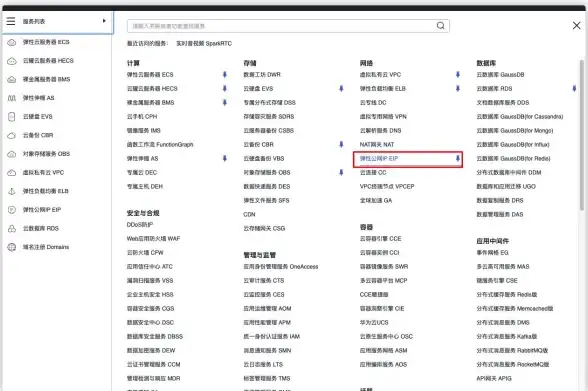Open HSS host security entry
This screenshot has height=391, width=588.
point(150,294)
